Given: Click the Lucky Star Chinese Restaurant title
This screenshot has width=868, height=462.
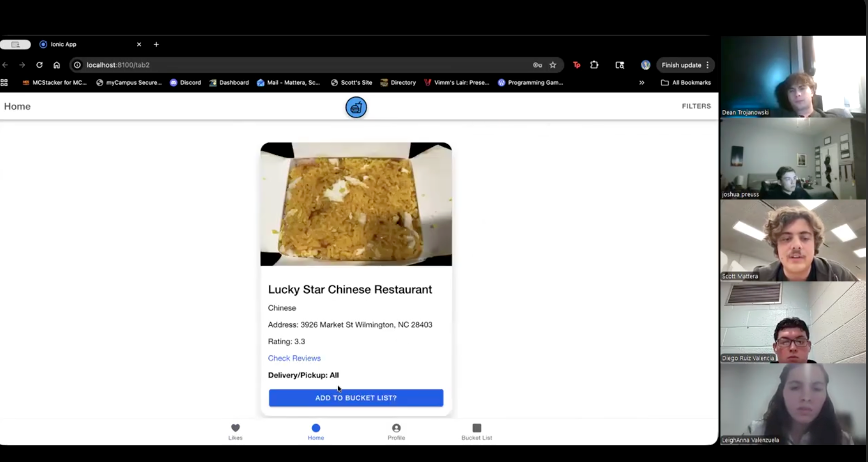Looking at the screenshot, I should click(x=350, y=289).
